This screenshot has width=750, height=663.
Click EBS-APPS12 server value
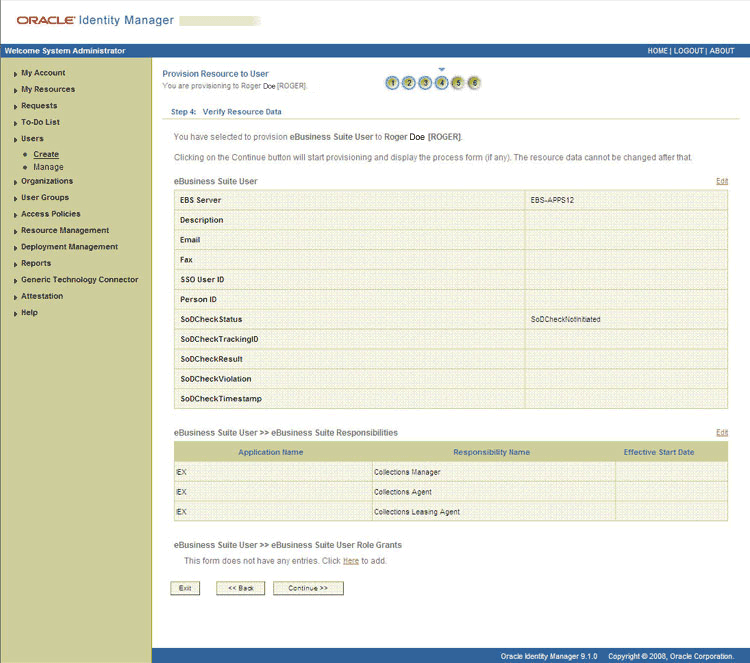pos(552,200)
